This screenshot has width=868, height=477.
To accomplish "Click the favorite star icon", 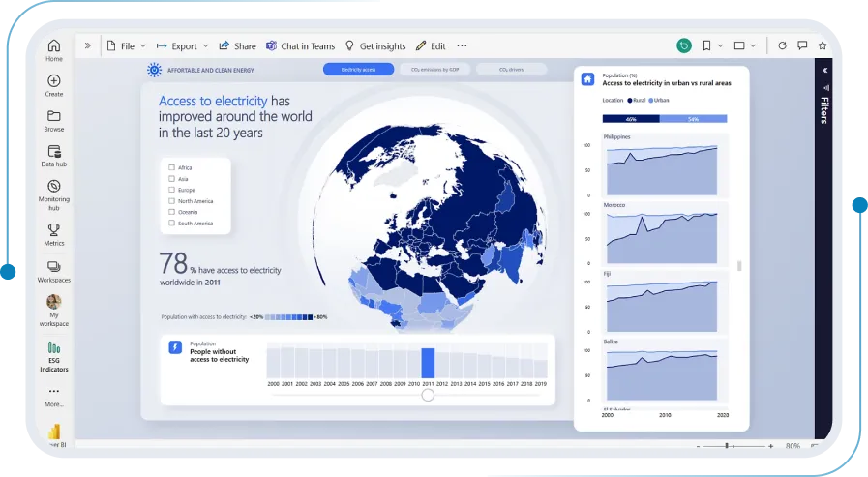I will (823, 45).
